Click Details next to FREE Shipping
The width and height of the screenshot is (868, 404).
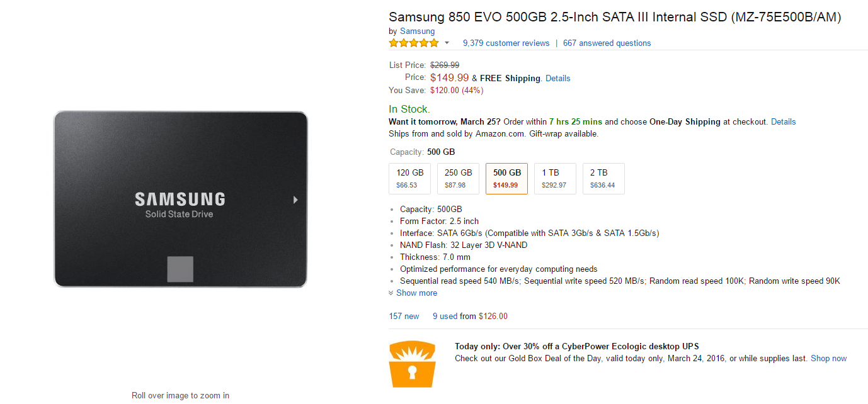[557, 79]
